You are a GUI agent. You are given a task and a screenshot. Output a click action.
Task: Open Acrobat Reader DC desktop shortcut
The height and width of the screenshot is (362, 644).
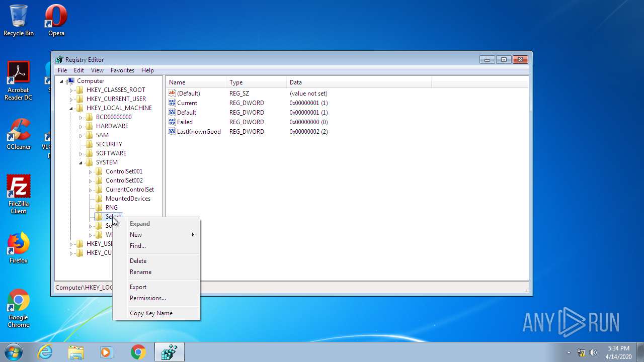tap(19, 80)
